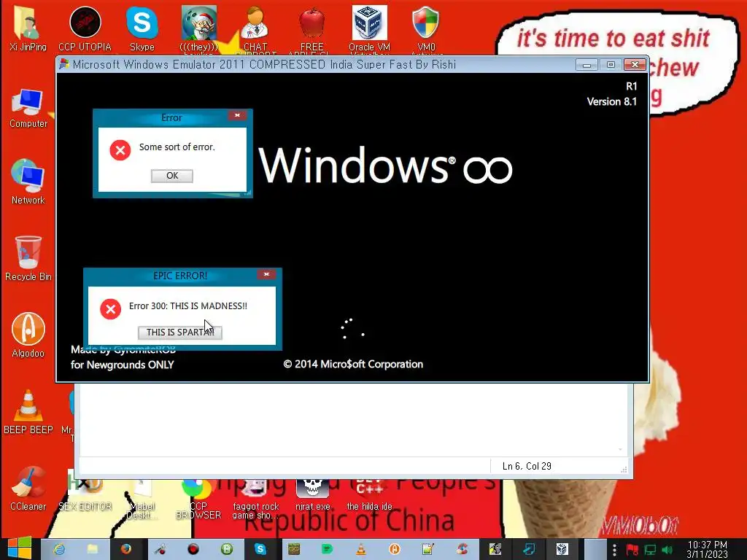Maximize the Windows Emulator 2011 window

(611, 65)
